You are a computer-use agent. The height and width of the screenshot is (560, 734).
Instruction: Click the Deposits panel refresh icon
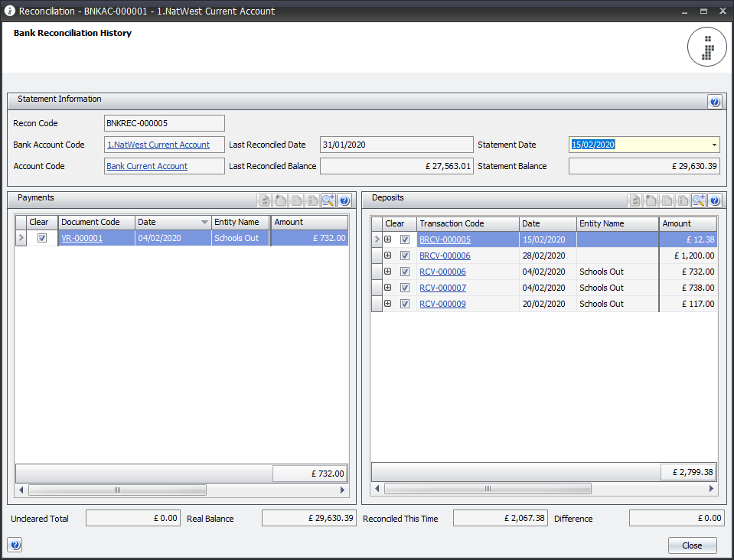pyautogui.click(x=635, y=200)
